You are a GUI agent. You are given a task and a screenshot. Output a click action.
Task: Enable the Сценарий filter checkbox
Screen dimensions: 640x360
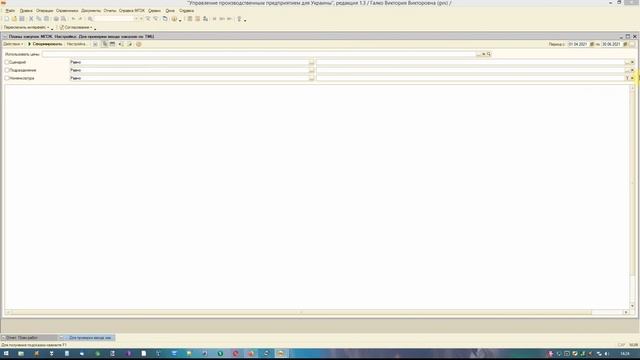point(7,62)
